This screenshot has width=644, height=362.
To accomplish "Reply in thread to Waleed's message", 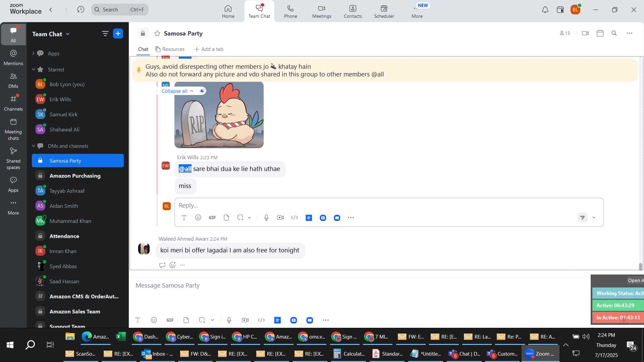I will pyautogui.click(x=162, y=265).
